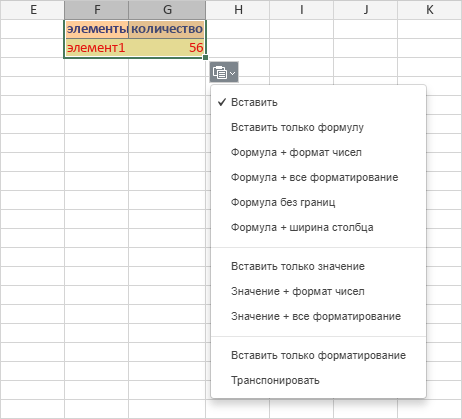Open the paste special options button
Viewport: 462px width, 419px height.
(x=224, y=72)
